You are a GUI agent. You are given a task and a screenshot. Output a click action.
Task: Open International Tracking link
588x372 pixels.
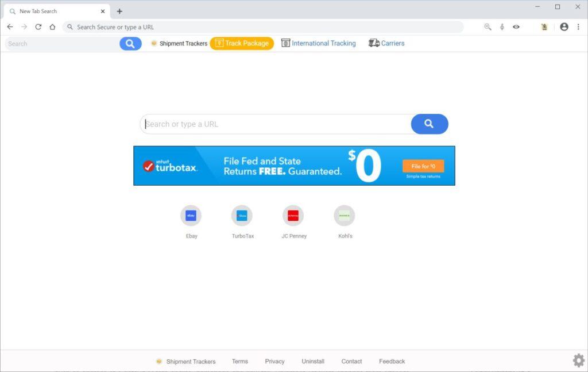pos(318,43)
